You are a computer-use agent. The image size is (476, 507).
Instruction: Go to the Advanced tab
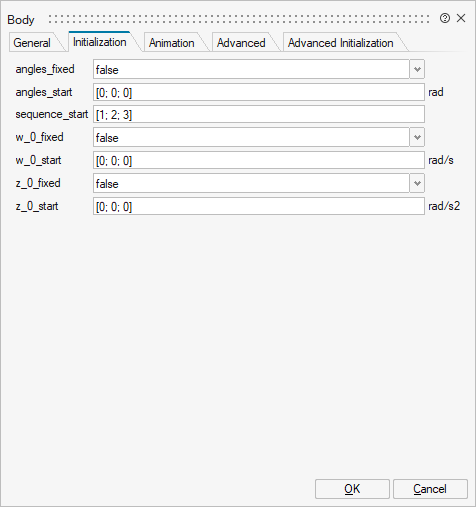[x=241, y=43]
